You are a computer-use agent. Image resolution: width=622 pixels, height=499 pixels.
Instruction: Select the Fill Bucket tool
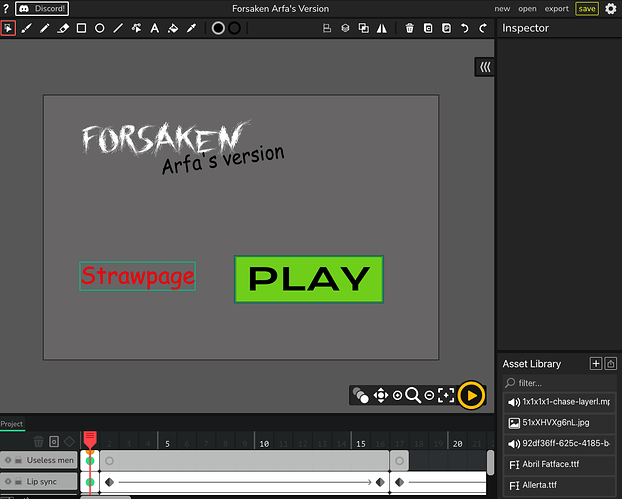[x=172, y=28]
